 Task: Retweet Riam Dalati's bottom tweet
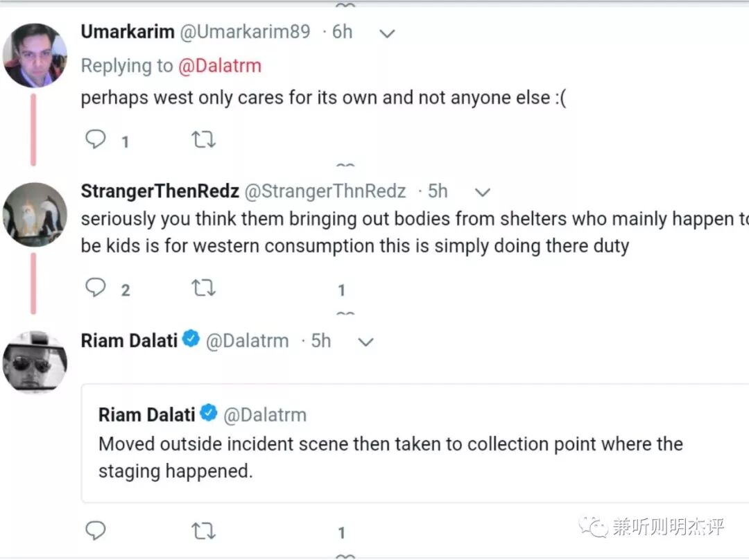tap(203, 531)
